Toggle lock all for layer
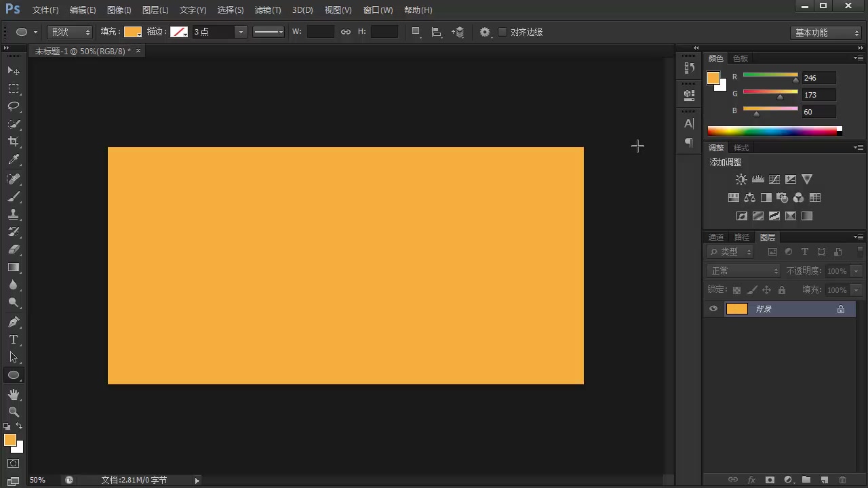This screenshot has height=488, width=868. [x=782, y=290]
